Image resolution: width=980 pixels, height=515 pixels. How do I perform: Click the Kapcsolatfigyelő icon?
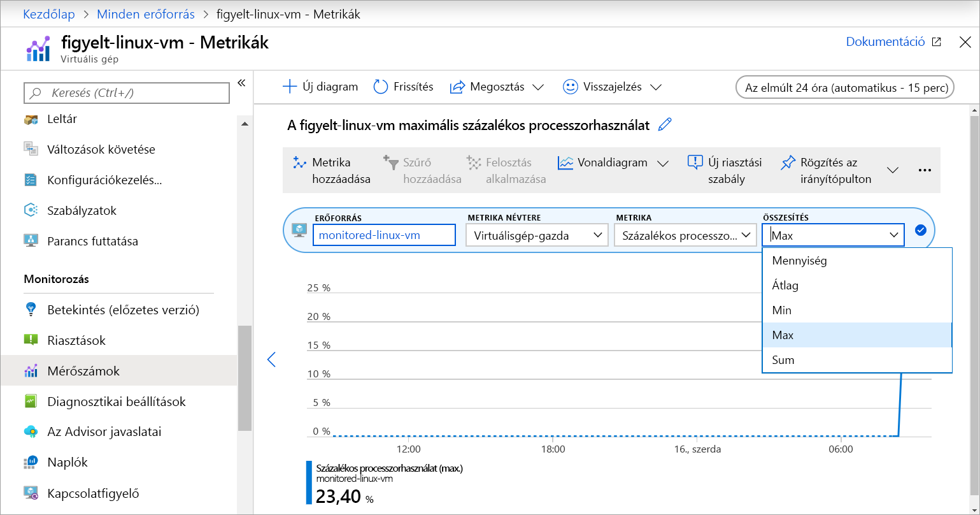(x=31, y=493)
